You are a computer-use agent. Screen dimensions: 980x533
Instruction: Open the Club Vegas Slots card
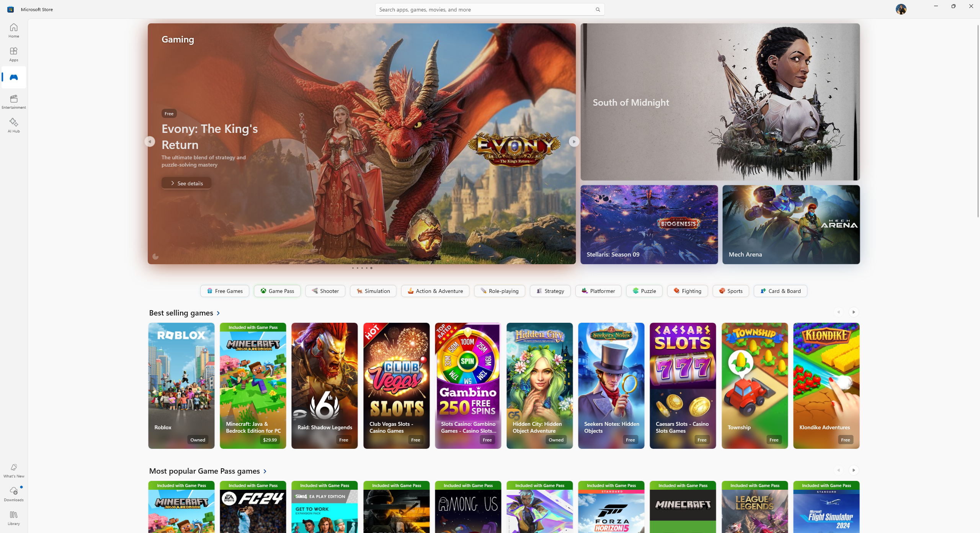396,386
